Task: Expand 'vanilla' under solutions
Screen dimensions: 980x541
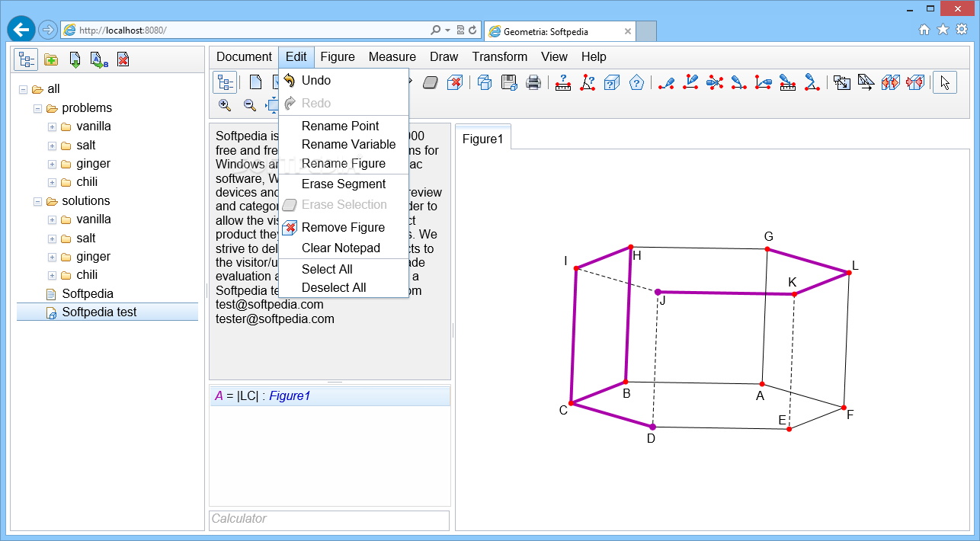Action: (x=52, y=219)
